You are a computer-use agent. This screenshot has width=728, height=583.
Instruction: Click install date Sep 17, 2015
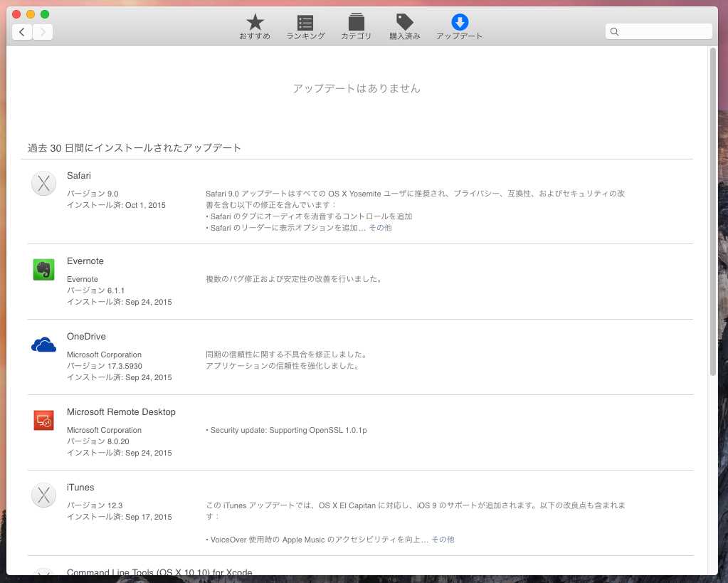pos(149,517)
